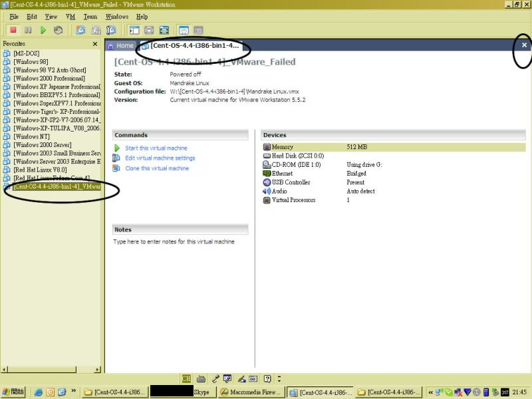The height and width of the screenshot is (399, 532).
Task: Click the Quick Switch toolbar icon
Action: (x=149, y=30)
